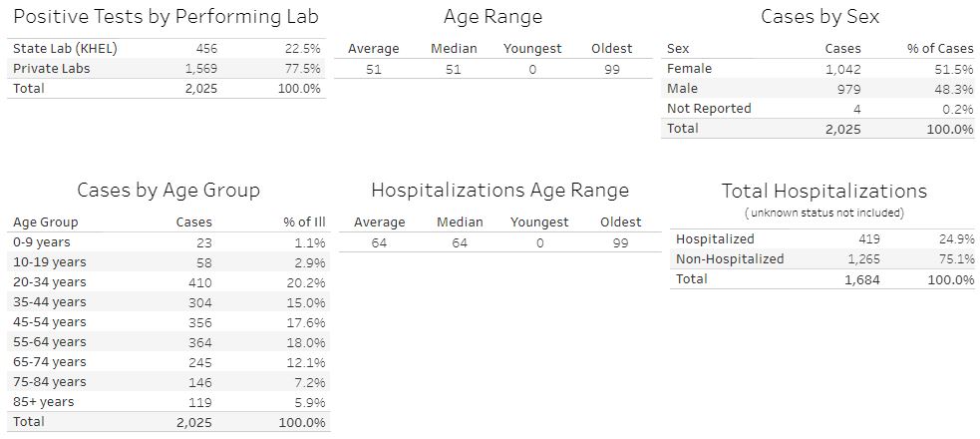Image resolution: width=980 pixels, height=439 pixels.
Task: Select the 85+ years age group row
Action: 43,401
